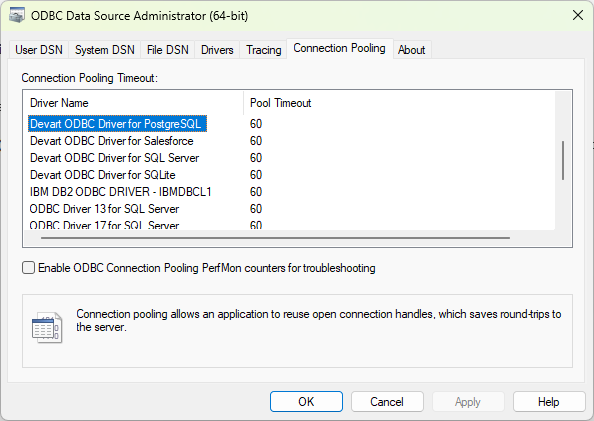Viewport: 594px width, 421px height.
Task: Open the Drivers tab
Action: 217,50
